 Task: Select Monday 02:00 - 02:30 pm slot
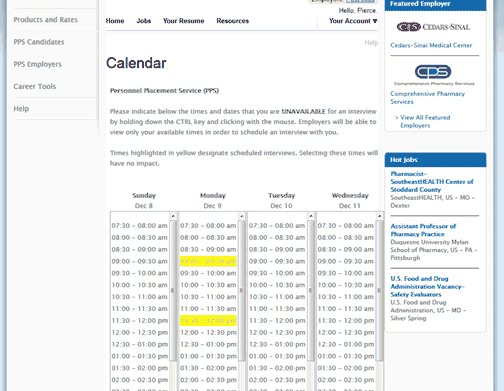208,380
